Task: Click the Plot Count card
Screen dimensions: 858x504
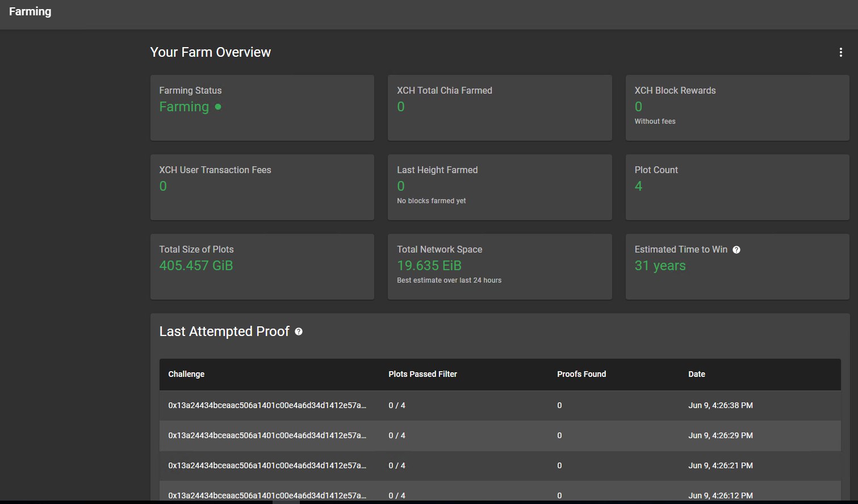Action: tap(737, 187)
